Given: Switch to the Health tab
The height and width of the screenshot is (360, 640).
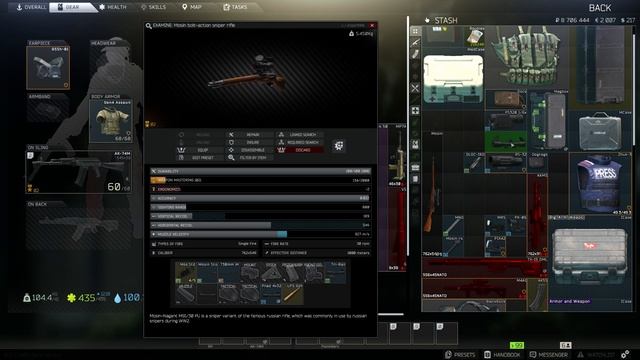Looking at the screenshot, I should (x=113, y=7).
